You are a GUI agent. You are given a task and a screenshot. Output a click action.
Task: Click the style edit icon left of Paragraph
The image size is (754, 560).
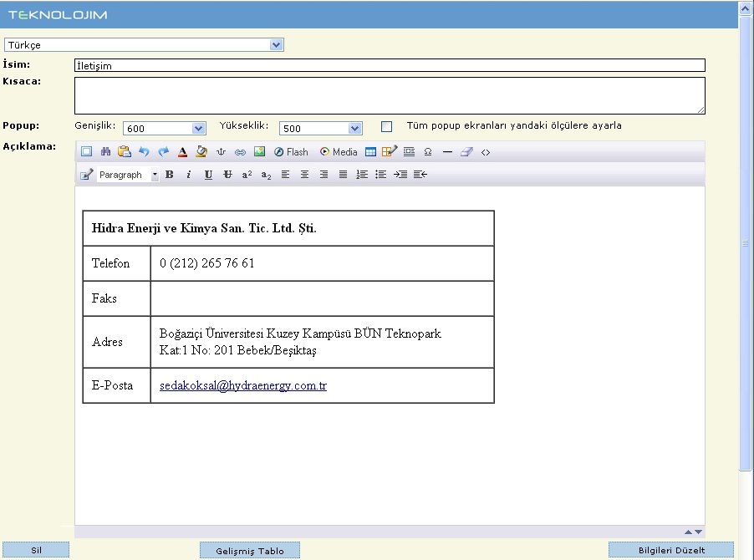86,175
